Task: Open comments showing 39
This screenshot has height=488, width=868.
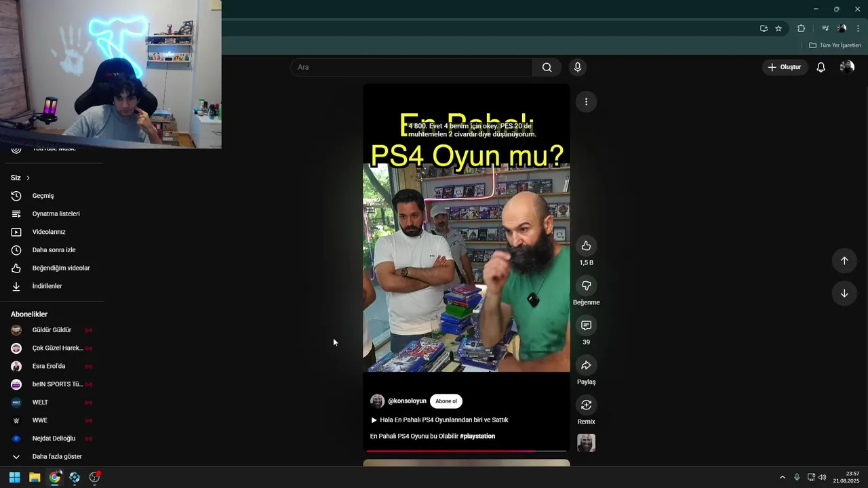Action: [587, 325]
